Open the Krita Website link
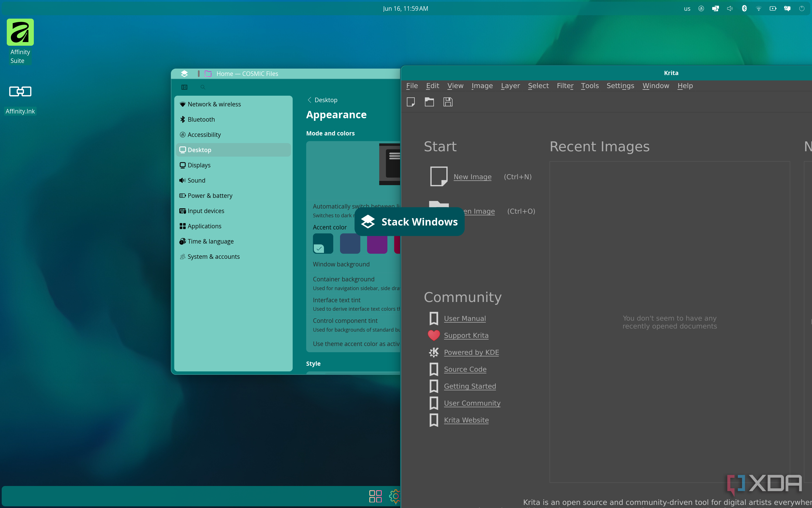The height and width of the screenshot is (508, 812). [466, 420]
